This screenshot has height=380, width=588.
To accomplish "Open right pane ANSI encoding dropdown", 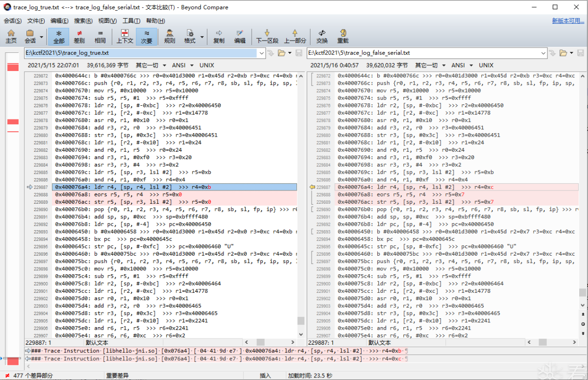I will [462, 65].
